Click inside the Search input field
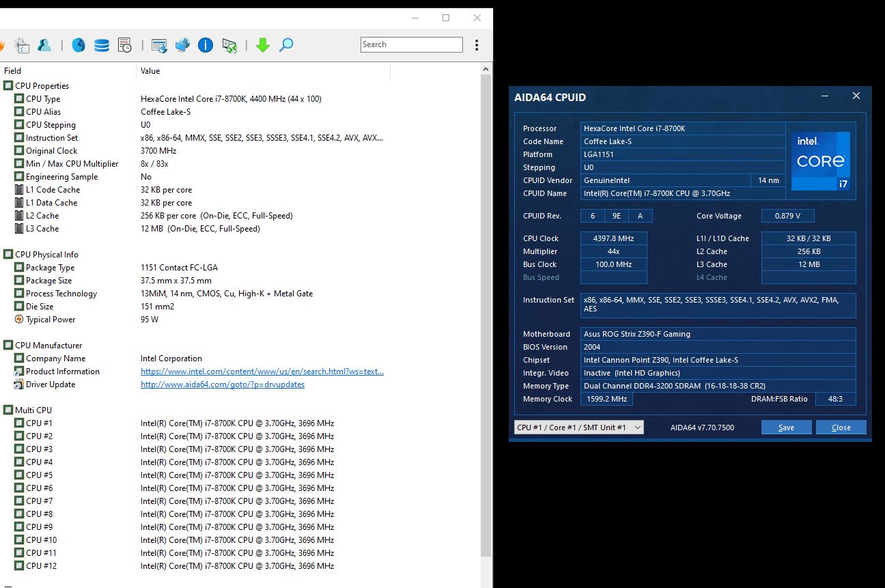885x588 pixels. [x=412, y=44]
